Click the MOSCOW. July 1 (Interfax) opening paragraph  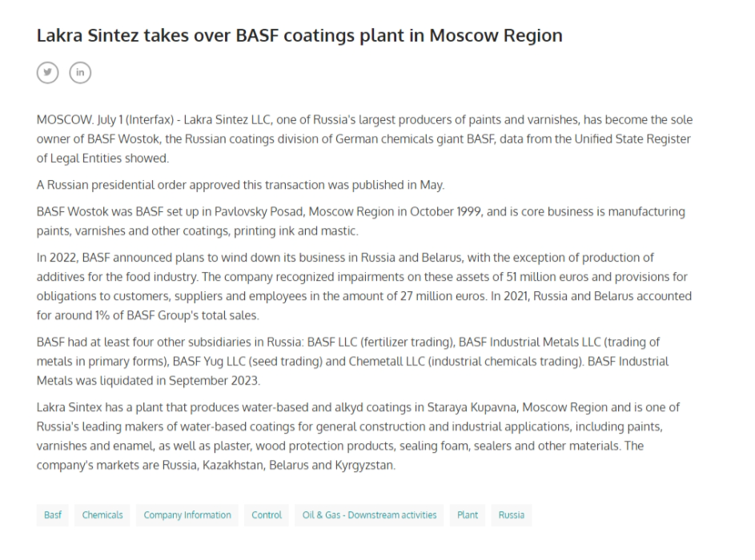point(364,138)
